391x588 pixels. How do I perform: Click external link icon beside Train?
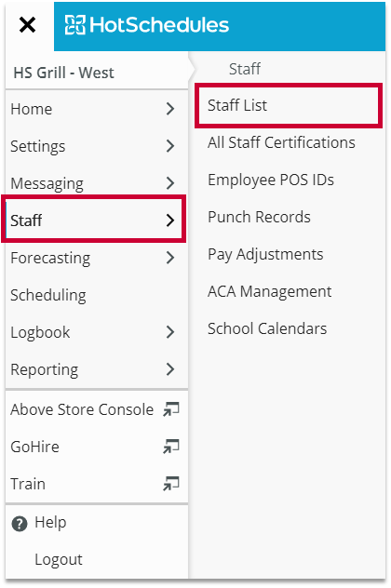[171, 484]
